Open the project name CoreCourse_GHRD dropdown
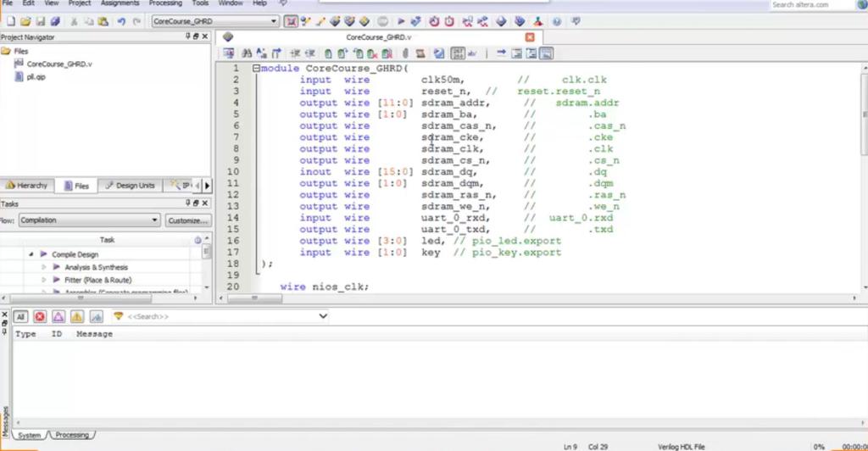The height and width of the screenshot is (451, 868). (274, 21)
